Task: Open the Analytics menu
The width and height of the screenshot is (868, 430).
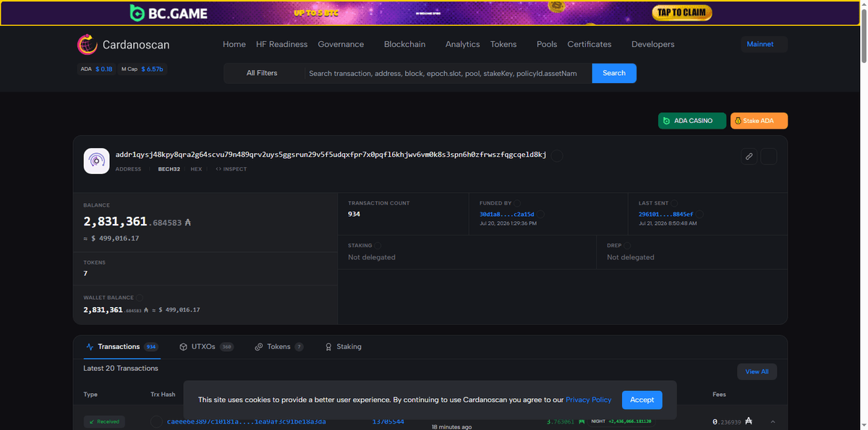Action: pos(463,44)
